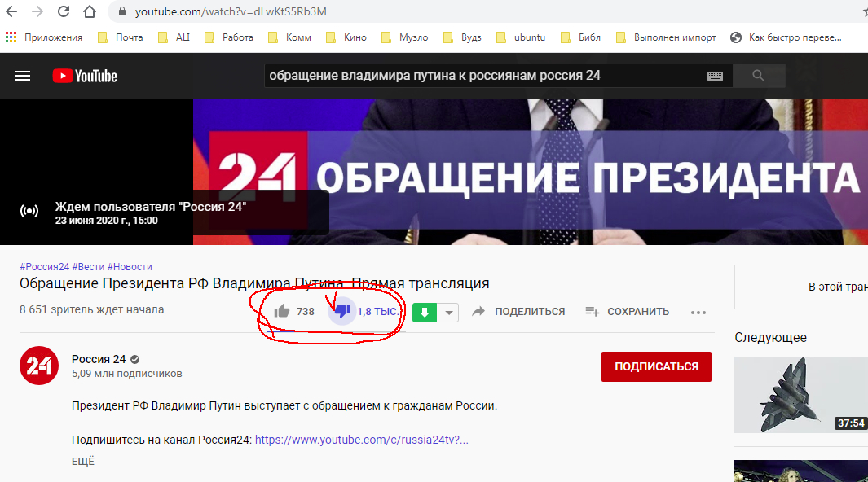Go back in browser history
The height and width of the screenshot is (482, 868).
[x=11, y=11]
